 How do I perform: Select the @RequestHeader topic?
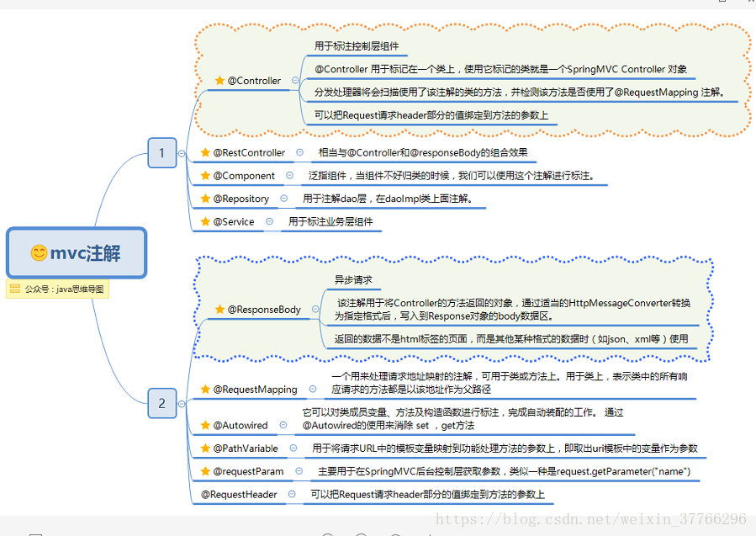point(239,495)
